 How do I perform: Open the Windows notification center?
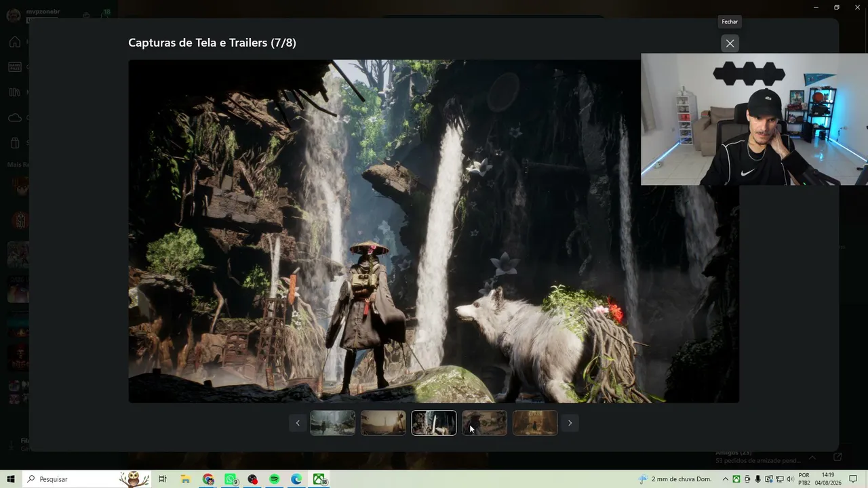click(854, 479)
